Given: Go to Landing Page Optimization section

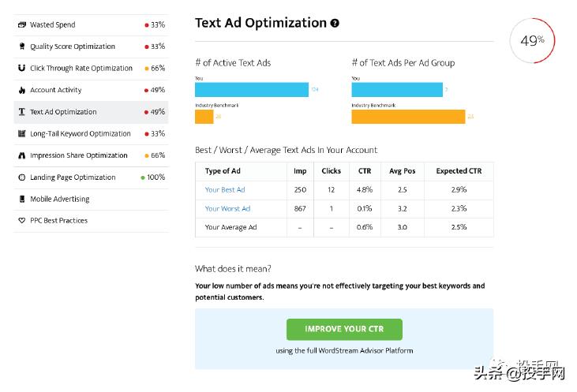Looking at the screenshot, I should point(73,177).
